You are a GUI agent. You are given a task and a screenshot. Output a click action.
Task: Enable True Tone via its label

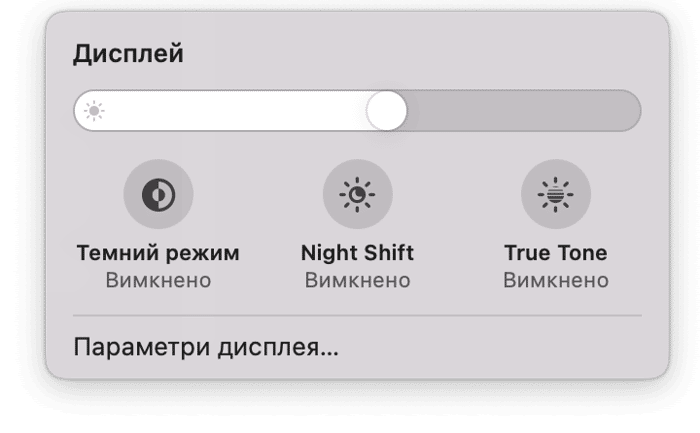pyautogui.click(x=556, y=253)
